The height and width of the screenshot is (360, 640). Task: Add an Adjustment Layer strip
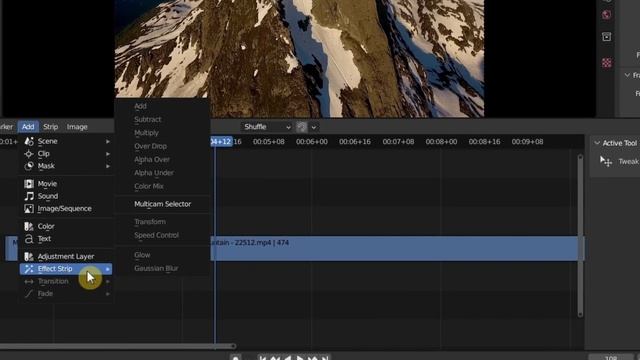point(67,257)
